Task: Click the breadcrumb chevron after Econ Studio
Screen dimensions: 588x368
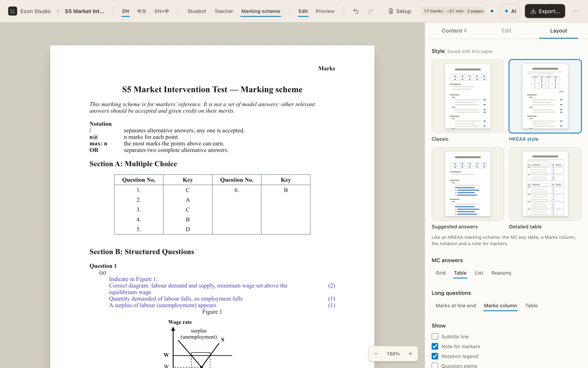Action: [x=58, y=11]
